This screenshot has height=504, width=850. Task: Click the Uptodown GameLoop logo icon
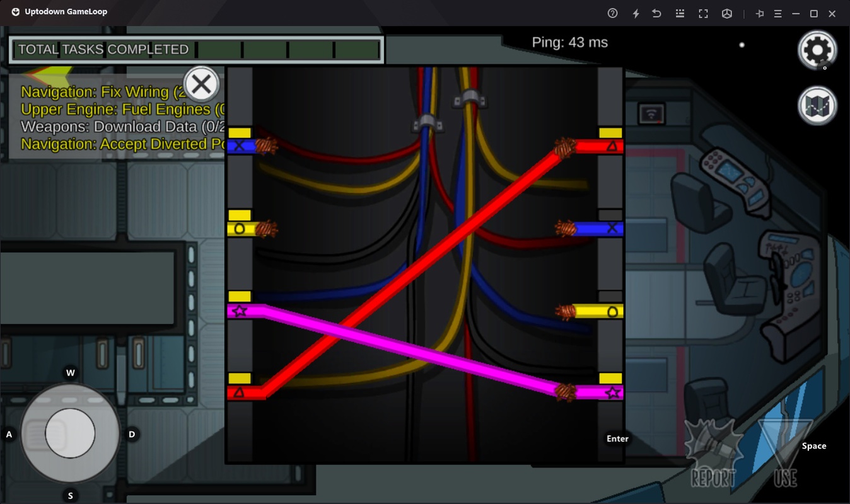[x=16, y=12]
